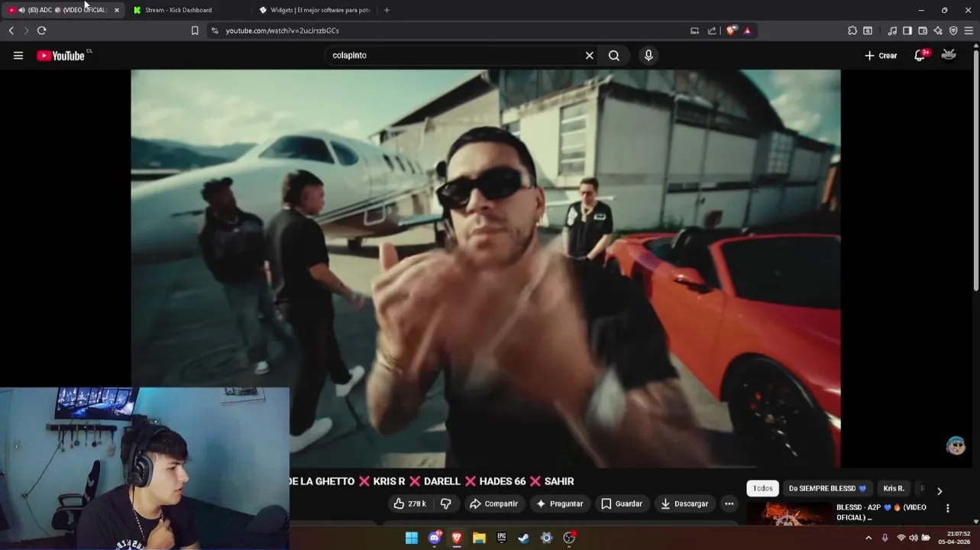Open options menu for BLESSD - A2P video

click(948, 508)
